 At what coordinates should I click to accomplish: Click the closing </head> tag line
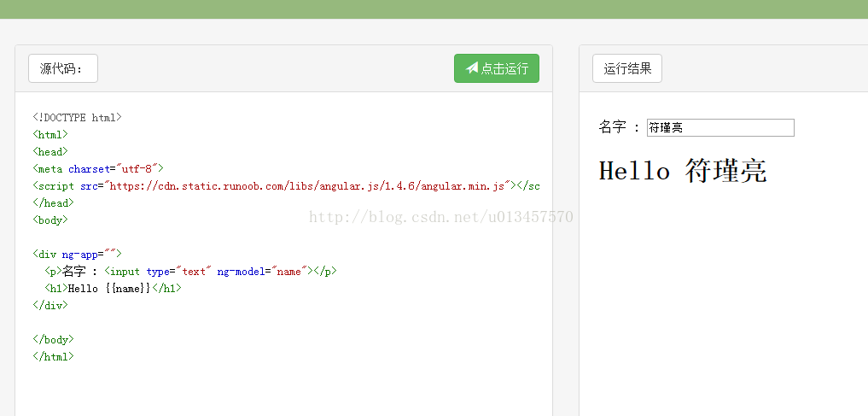[53, 202]
